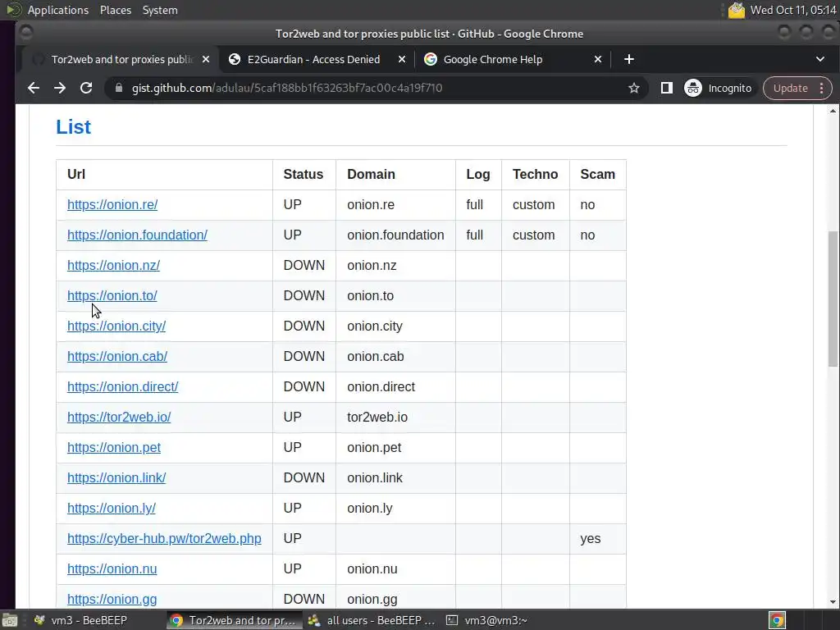840x630 pixels.
Task: Open the side panel icon
Action: [666, 88]
